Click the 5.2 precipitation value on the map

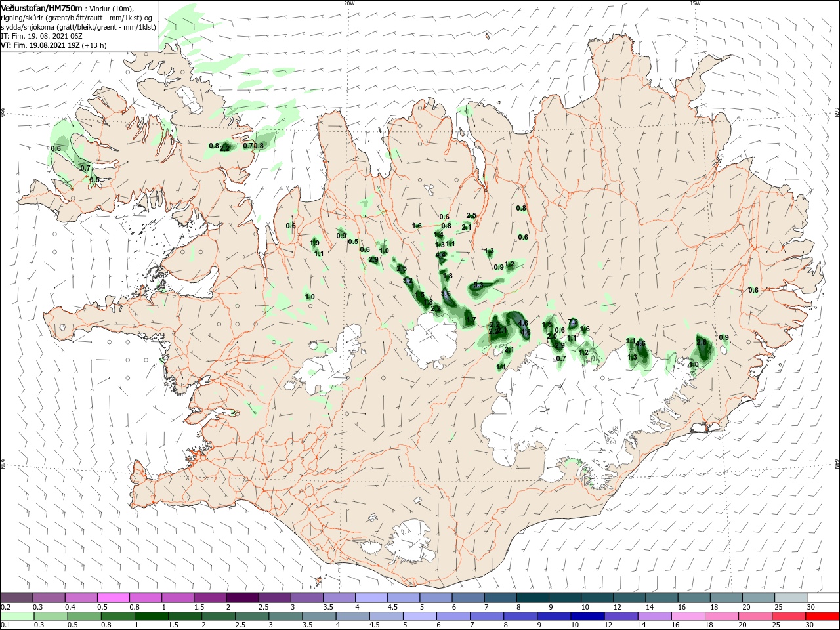click(408, 281)
